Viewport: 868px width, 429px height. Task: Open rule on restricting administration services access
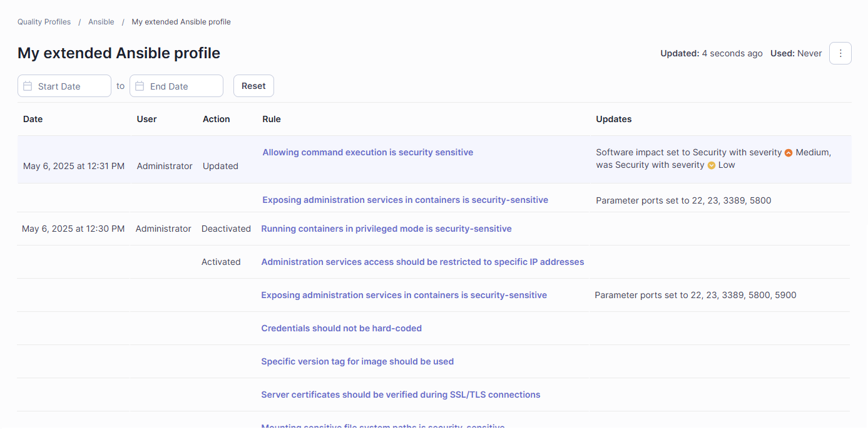422,262
